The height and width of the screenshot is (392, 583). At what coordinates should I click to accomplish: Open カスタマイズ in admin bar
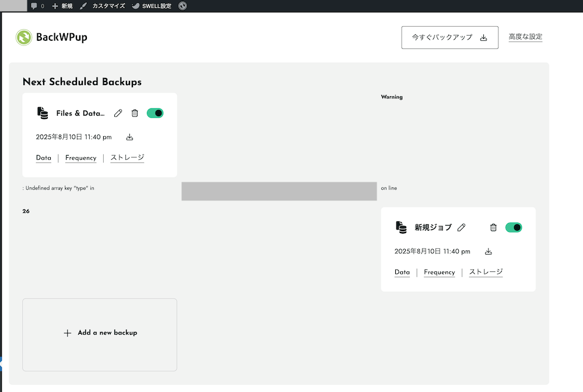tap(103, 6)
